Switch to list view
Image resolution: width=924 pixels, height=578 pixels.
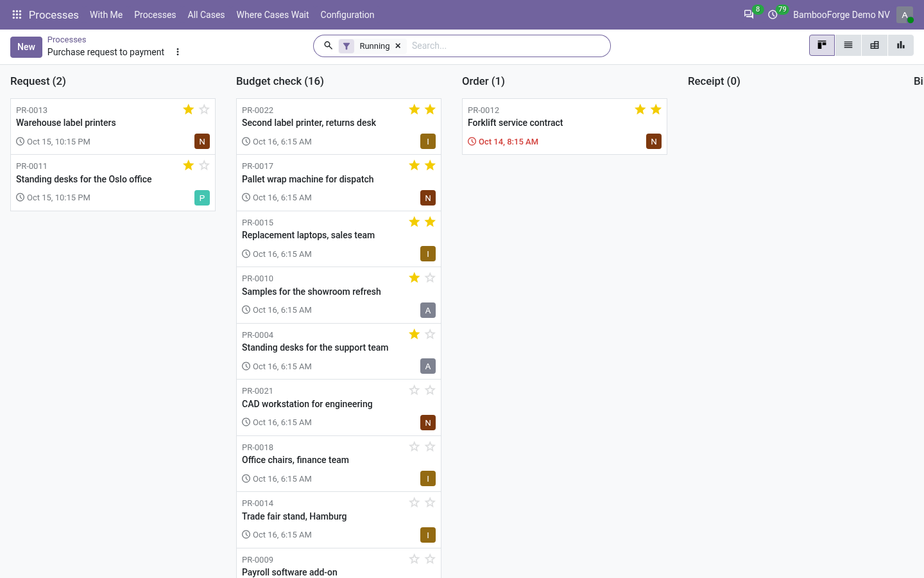point(848,45)
